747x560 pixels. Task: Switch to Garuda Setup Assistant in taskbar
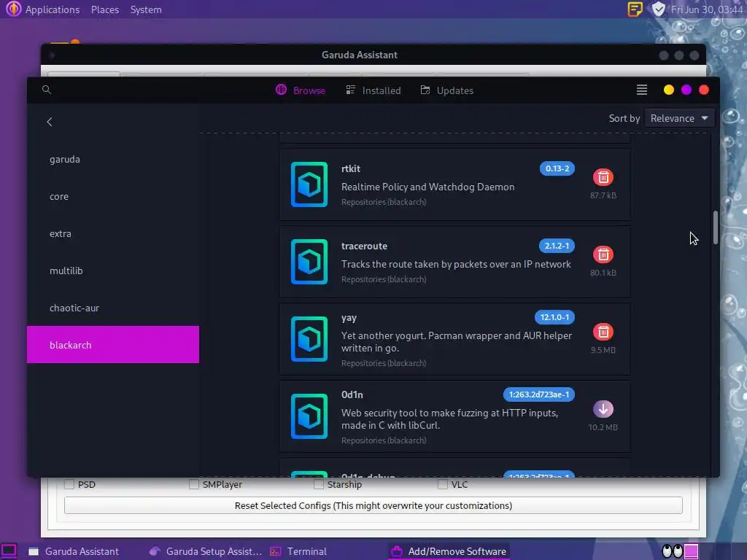click(205, 551)
